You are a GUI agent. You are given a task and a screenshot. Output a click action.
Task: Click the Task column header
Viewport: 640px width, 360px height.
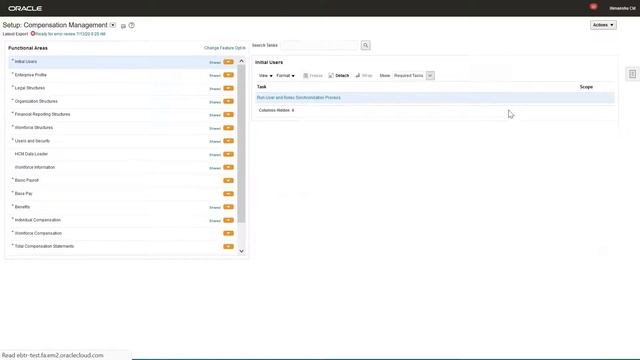[x=262, y=87]
